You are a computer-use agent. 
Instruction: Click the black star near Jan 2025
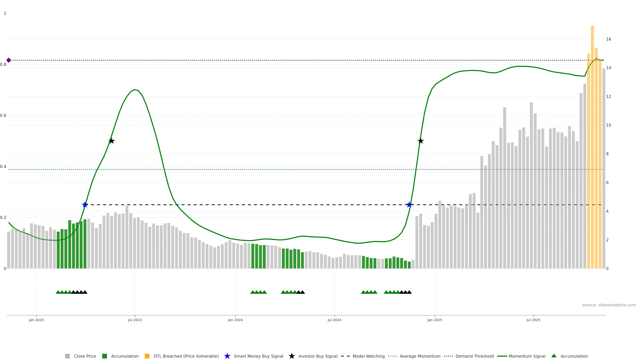click(420, 141)
